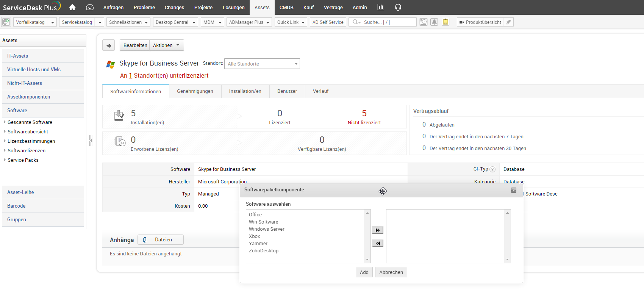Open Asset-Leihe in the sidebar
Viewport: 644px width, 305px height.
(x=43, y=192)
